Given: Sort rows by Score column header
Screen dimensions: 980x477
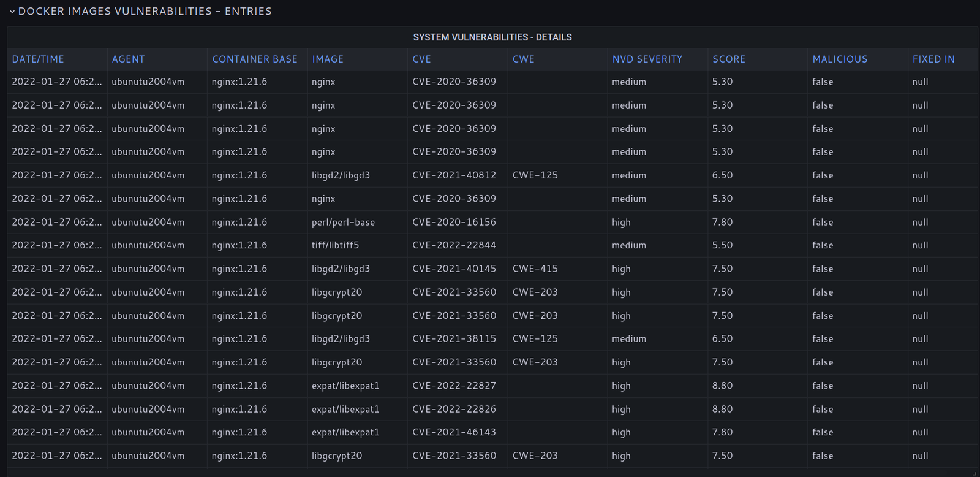Looking at the screenshot, I should pos(728,59).
